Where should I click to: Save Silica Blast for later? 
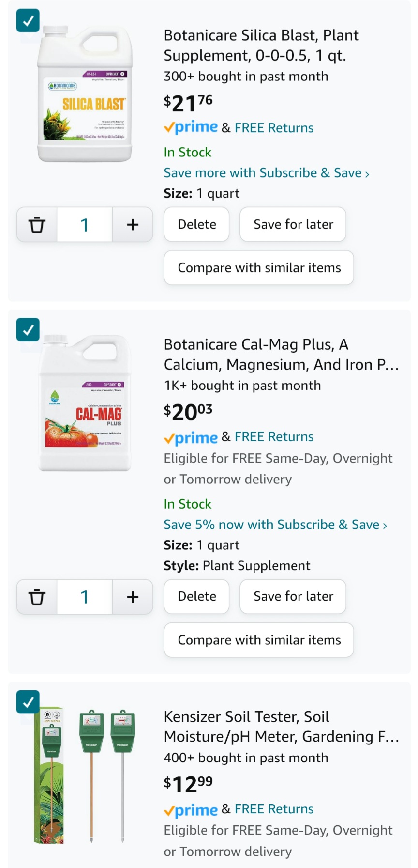click(x=293, y=224)
